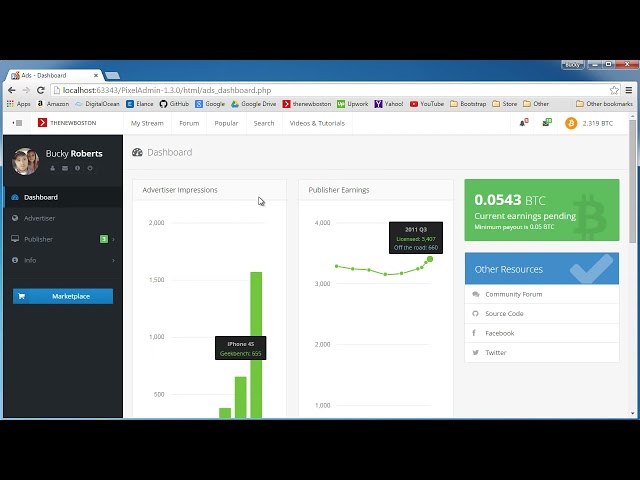Click the THENEWBOSTON logo
This screenshot has width=640, height=480.
coord(67,123)
